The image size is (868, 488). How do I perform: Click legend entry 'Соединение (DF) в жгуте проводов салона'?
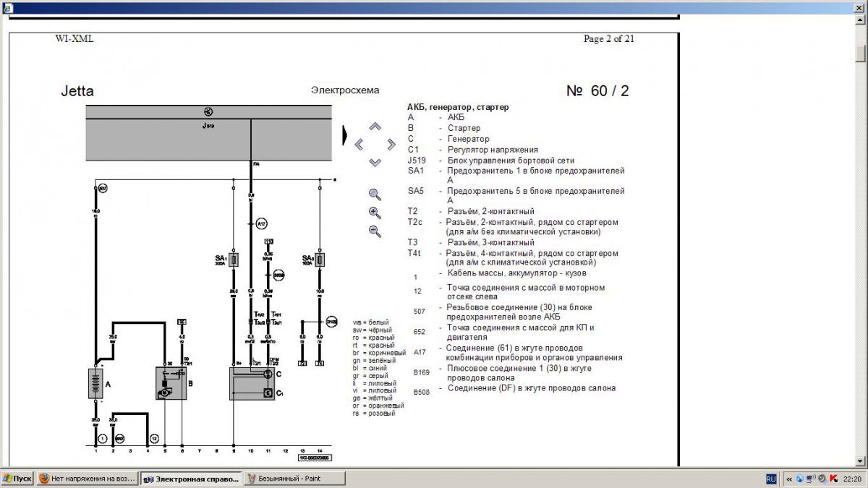tap(532, 388)
